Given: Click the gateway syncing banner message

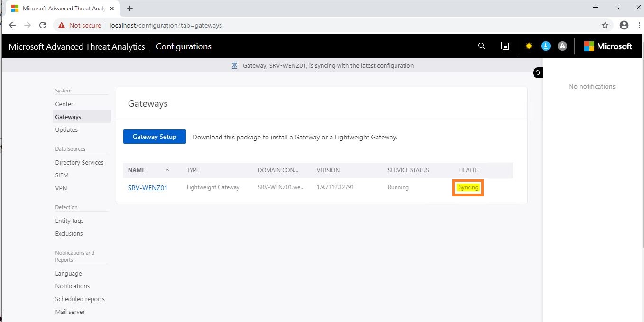Looking at the screenshot, I should (328, 65).
